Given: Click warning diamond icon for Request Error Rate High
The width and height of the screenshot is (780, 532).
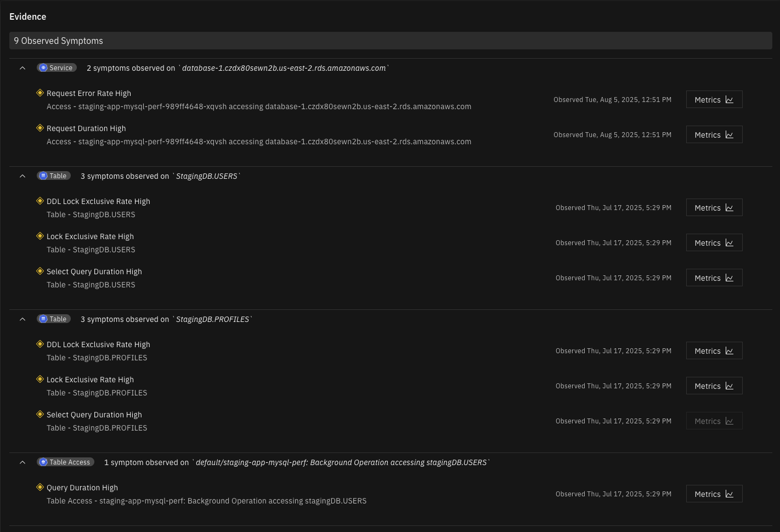Looking at the screenshot, I should (x=40, y=93).
